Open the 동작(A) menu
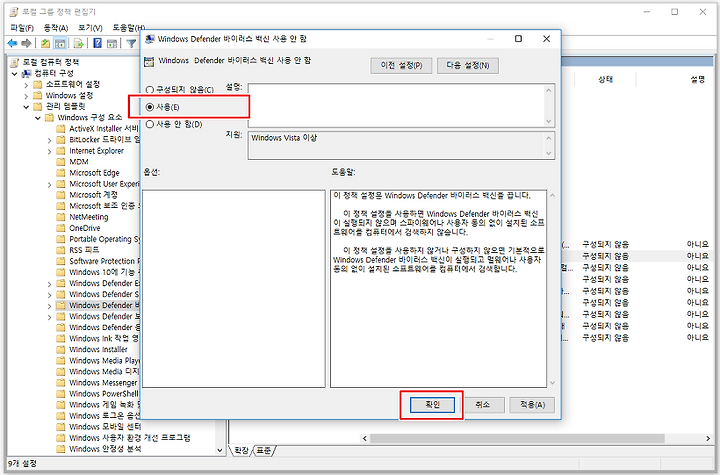This screenshot has width=720, height=475. coord(56,28)
